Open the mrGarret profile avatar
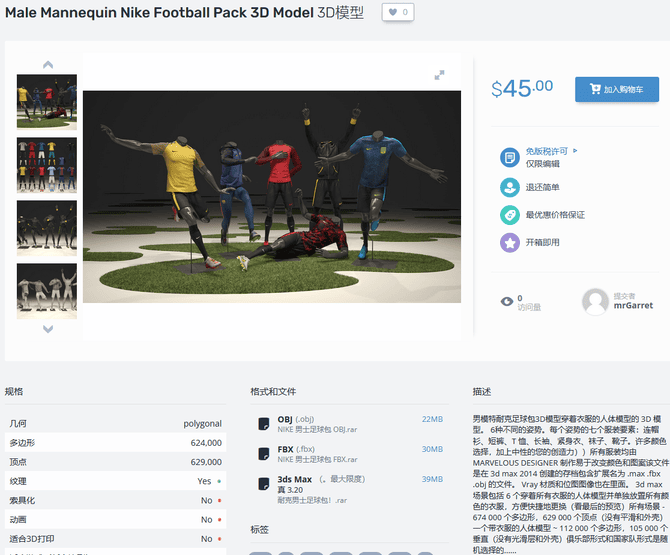The height and width of the screenshot is (555, 670). (x=595, y=302)
